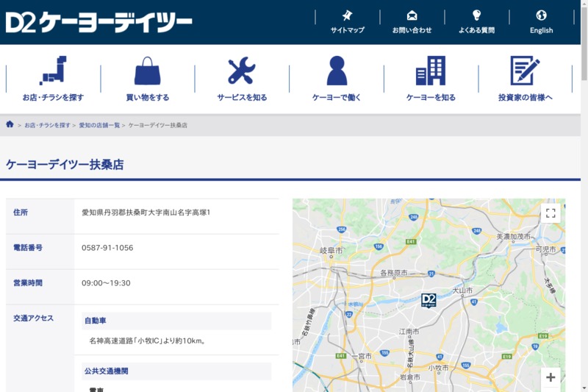588x392 pixels.
Task: Toggle fullscreen view of the map
Action: [x=551, y=213]
